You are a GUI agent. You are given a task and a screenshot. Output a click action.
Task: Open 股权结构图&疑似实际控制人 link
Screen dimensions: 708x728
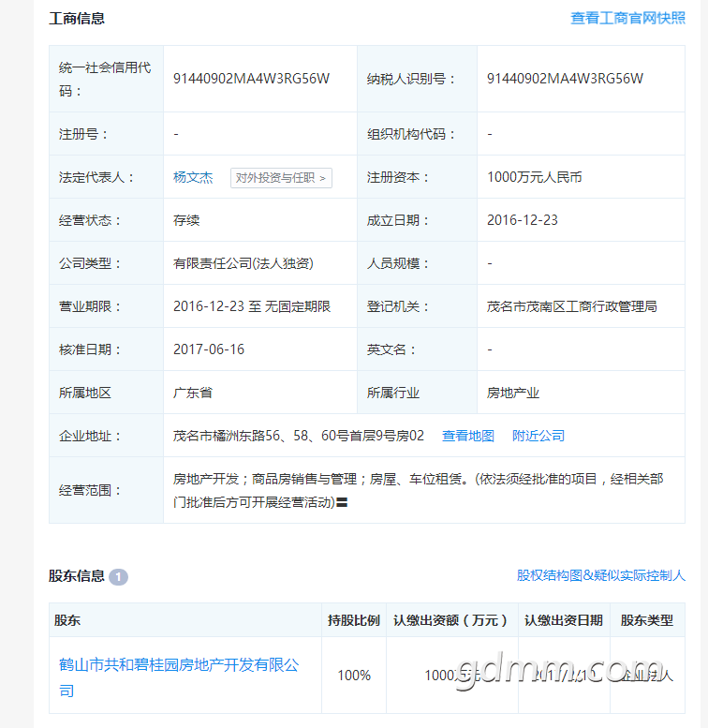point(601,575)
